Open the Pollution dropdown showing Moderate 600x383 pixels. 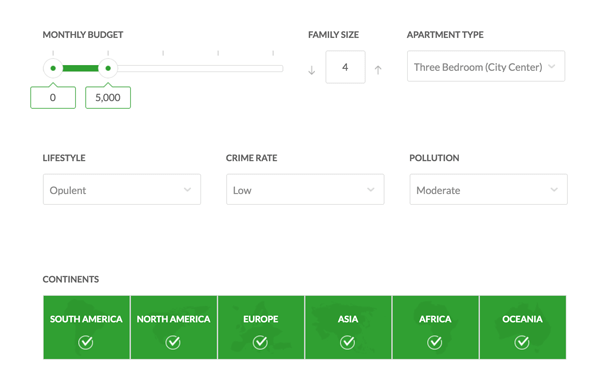[488, 189]
